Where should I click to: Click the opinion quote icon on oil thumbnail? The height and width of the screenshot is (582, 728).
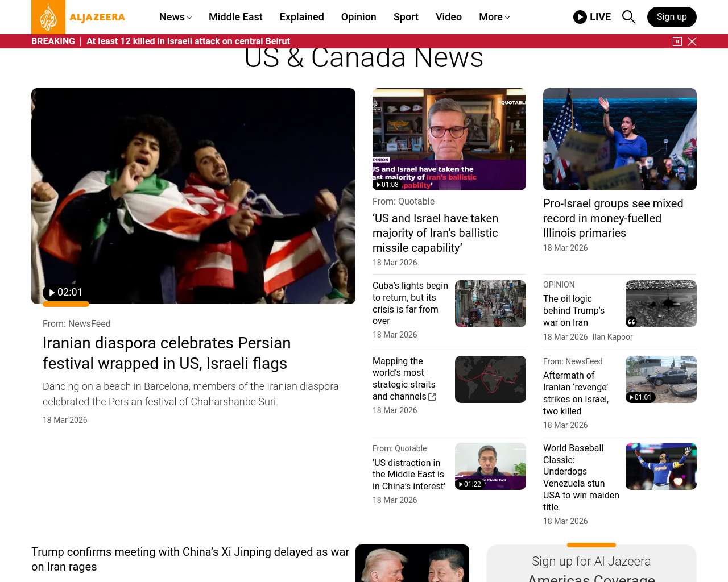(631, 322)
